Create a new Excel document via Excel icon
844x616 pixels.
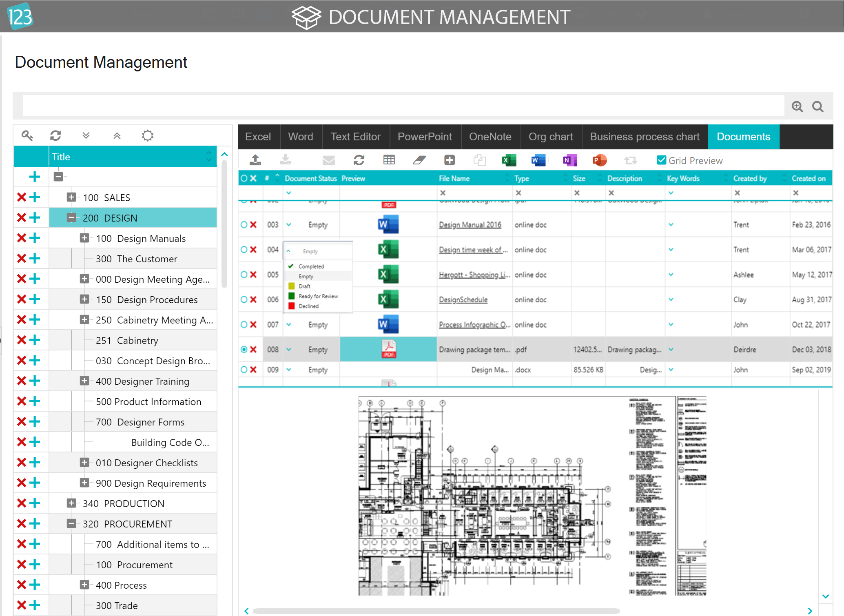point(509,160)
